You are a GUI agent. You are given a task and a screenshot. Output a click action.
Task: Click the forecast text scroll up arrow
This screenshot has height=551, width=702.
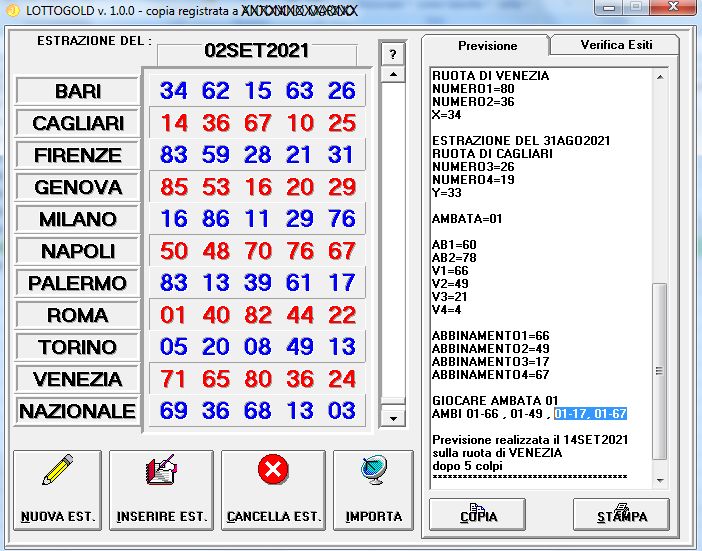pyautogui.click(x=660, y=77)
